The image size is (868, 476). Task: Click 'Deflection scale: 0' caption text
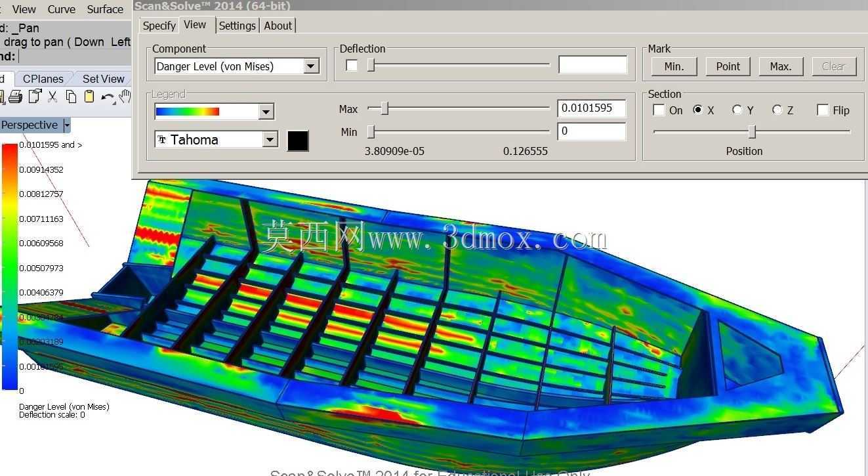coord(52,415)
